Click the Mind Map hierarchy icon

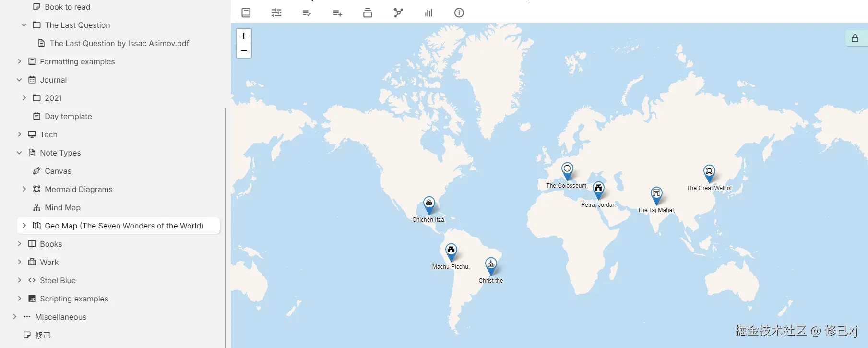coord(36,207)
